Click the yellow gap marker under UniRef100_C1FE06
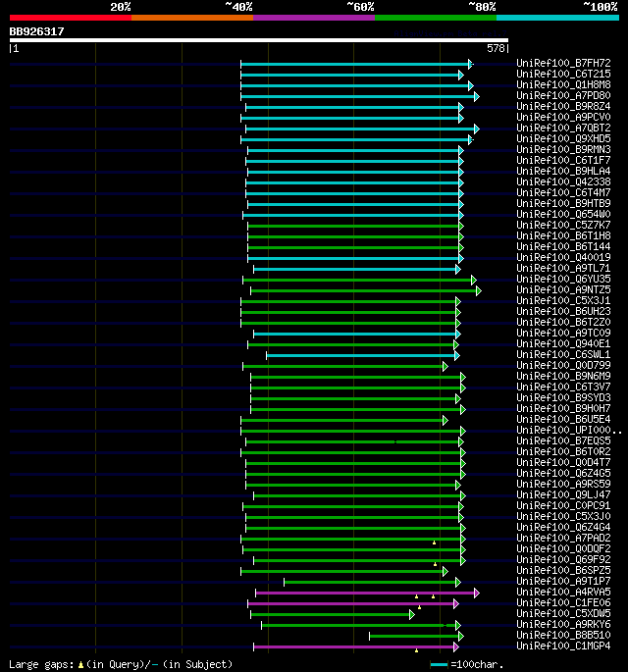The width and height of the screenshot is (628, 672). point(419,607)
